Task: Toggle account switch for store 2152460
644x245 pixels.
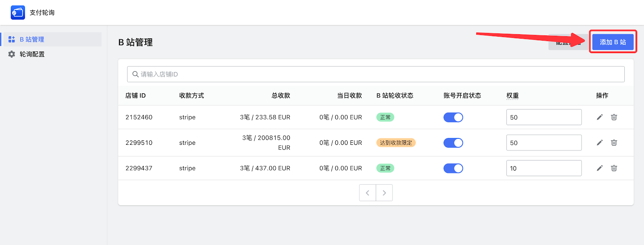Action: pos(453,117)
